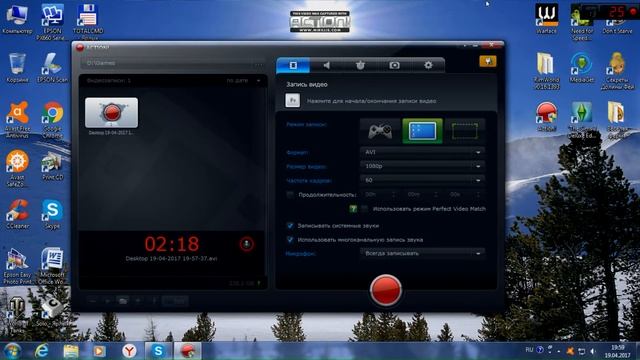Open the Warface desktop shortcut
This screenshot has width=640, height=360.
pos(547,19)
